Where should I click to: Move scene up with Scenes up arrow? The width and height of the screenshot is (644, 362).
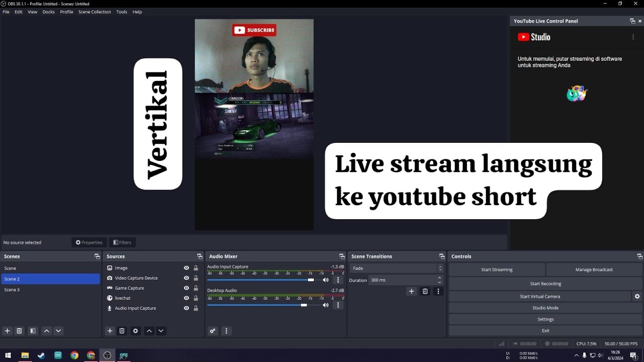pyautogui.click(x=47, y=331)
